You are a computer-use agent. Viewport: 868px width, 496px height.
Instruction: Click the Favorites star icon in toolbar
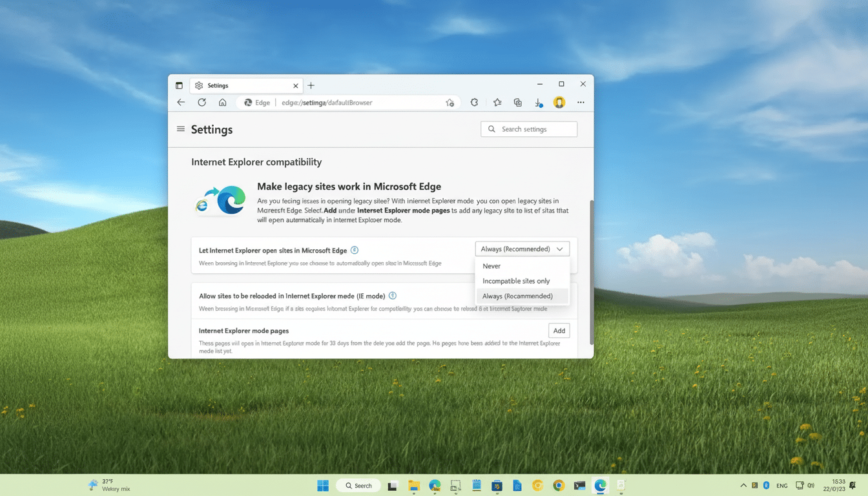497,102
